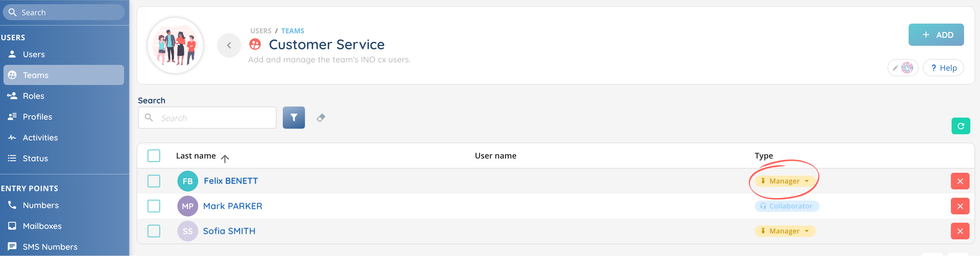Clear filters with the eraser icon

click(321, 118)
